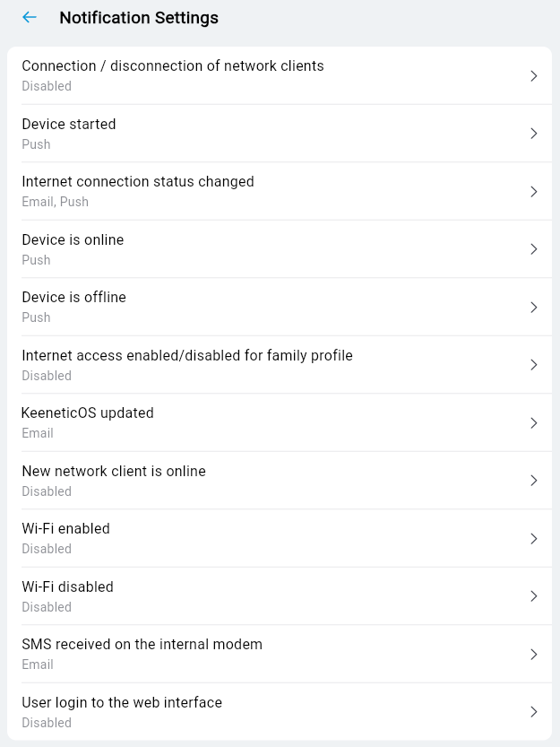Click the chevron next to Wi-Fi enabled
The height and width of the screenshot is (747, 560).
(534, 538)
